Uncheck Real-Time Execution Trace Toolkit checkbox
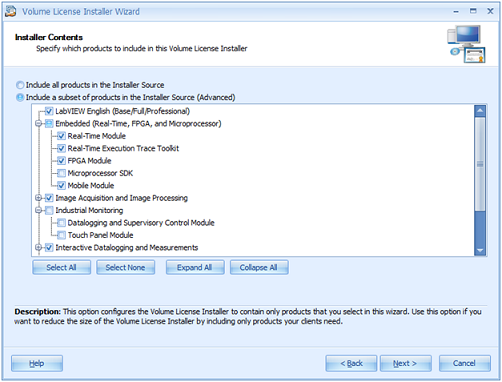 pyautogui.click(x=61, y=148)
